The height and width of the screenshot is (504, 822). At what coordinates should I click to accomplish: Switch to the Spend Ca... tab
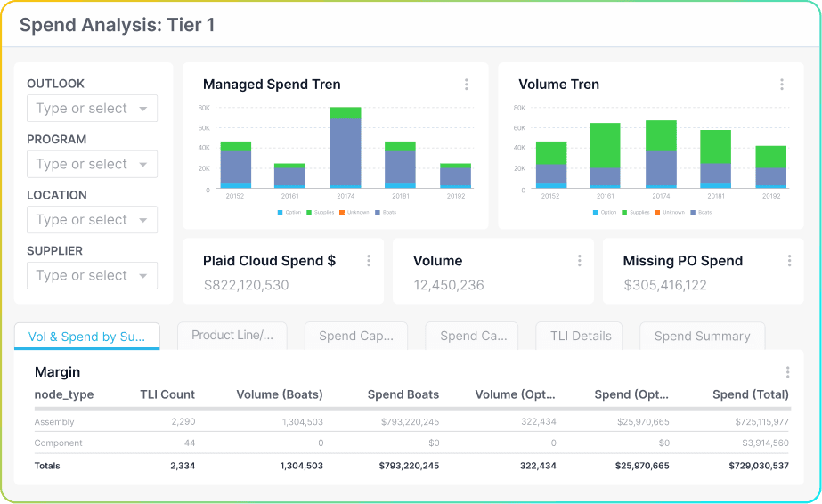click(474, 336)
